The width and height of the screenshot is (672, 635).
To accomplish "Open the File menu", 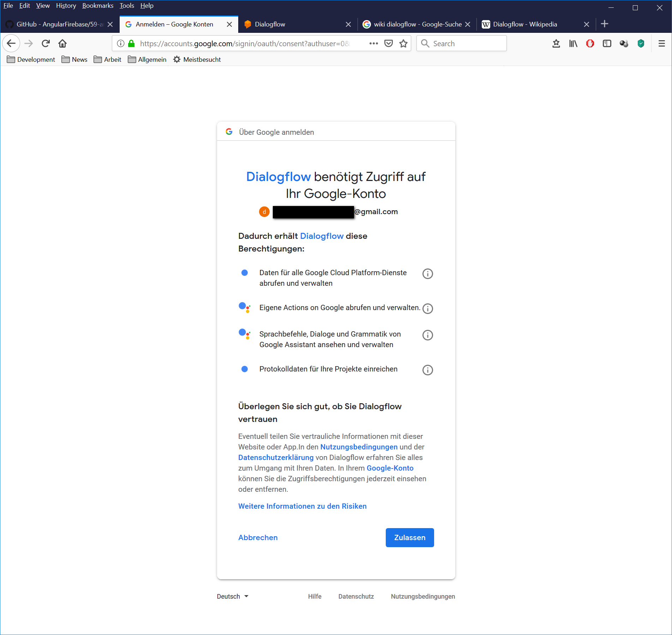I will pos(8,6).
